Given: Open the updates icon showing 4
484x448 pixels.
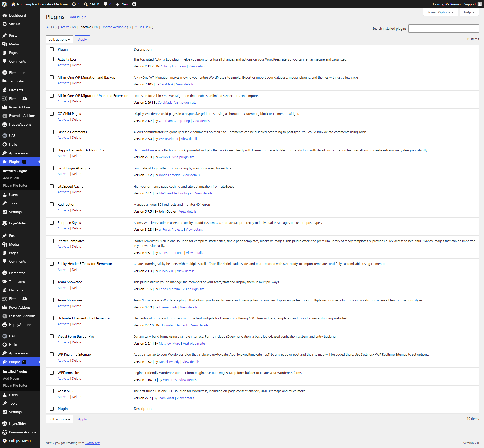Looking at the screenshot, I should [74, 4].
